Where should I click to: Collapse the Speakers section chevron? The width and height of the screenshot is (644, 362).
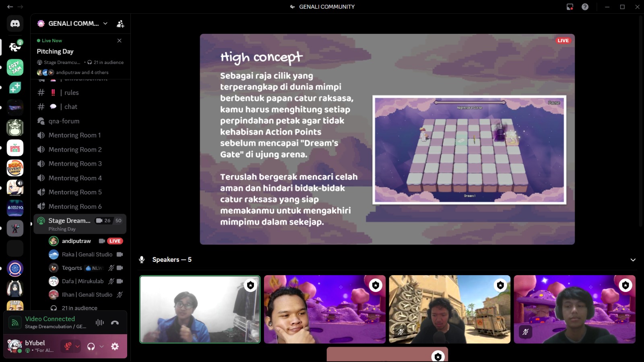point(633,260)
